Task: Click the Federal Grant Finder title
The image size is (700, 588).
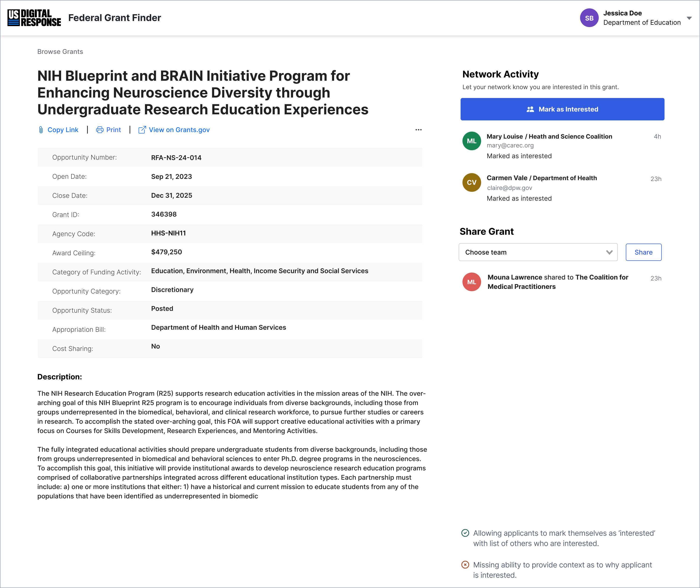Action: click(115, 18)
